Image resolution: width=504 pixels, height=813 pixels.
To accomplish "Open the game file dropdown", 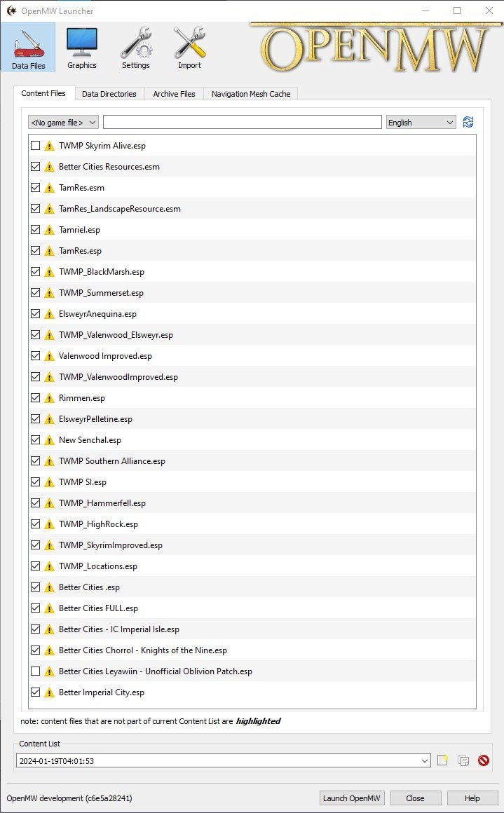I will tap(63, 123).
